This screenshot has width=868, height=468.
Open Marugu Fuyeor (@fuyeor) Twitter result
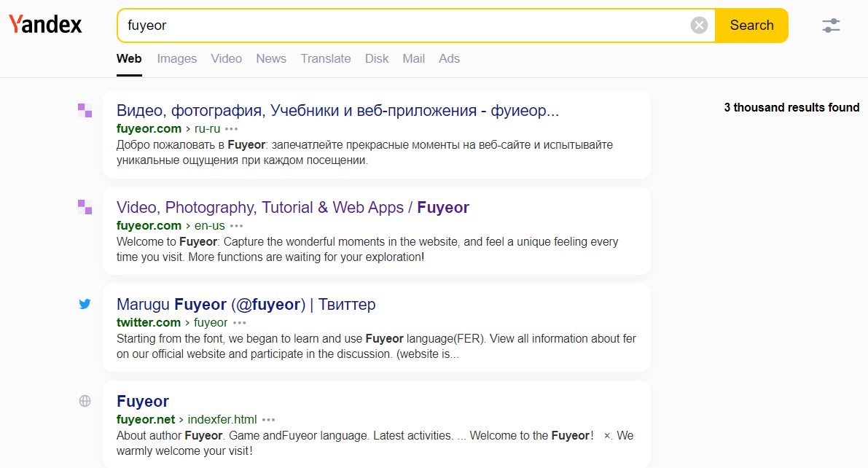click(x=246, y=304)
